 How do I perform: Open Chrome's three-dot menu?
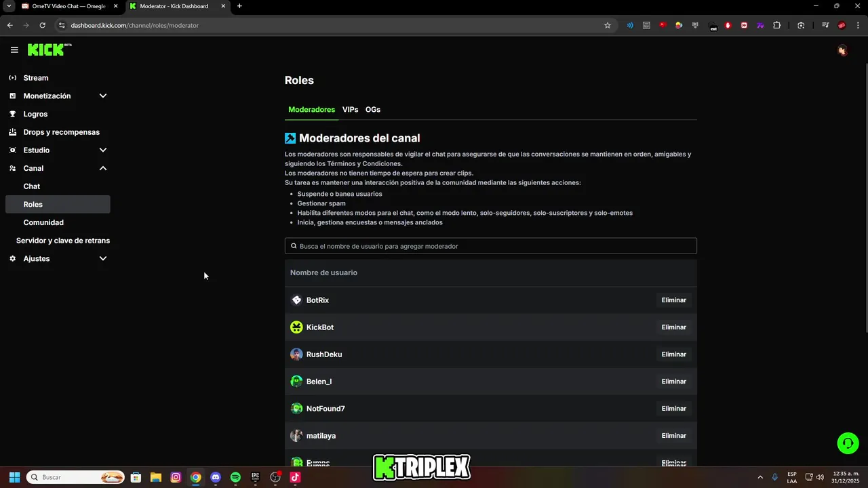(x=858, y=25)
